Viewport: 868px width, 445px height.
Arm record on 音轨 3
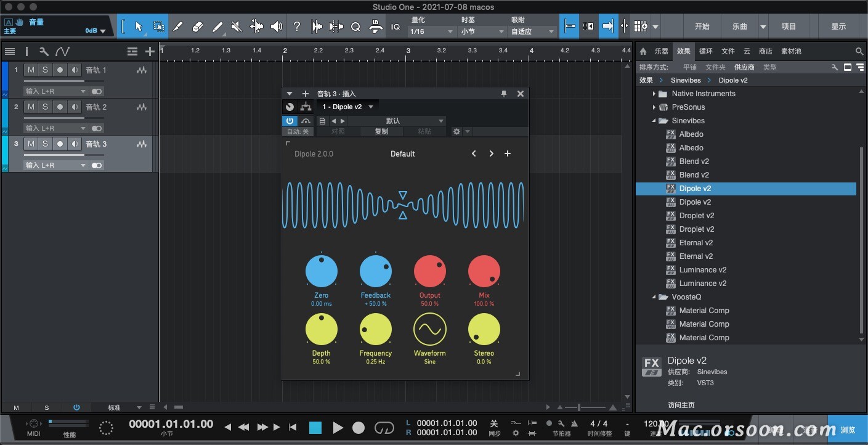pos(60,144)
